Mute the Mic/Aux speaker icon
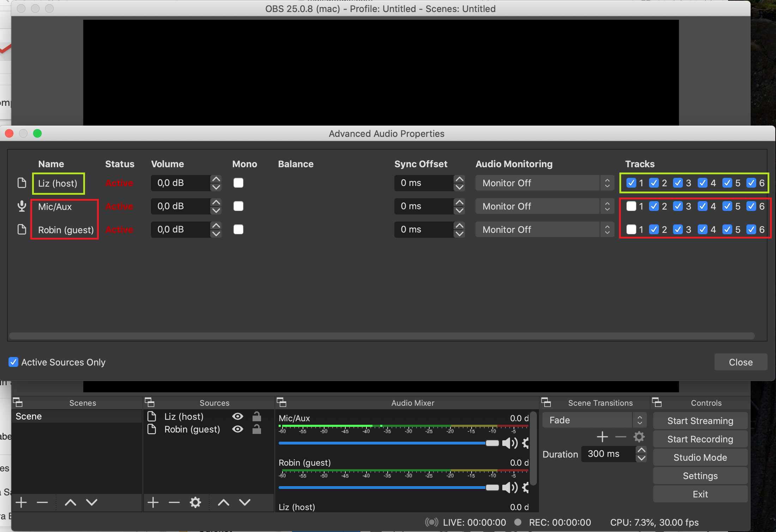The width and height of the screenshot is (776, 532). (x=509, y=443)
